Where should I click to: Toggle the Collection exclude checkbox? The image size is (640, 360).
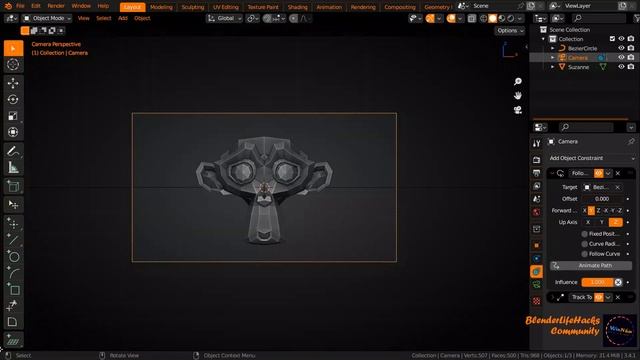coord(612,39)
